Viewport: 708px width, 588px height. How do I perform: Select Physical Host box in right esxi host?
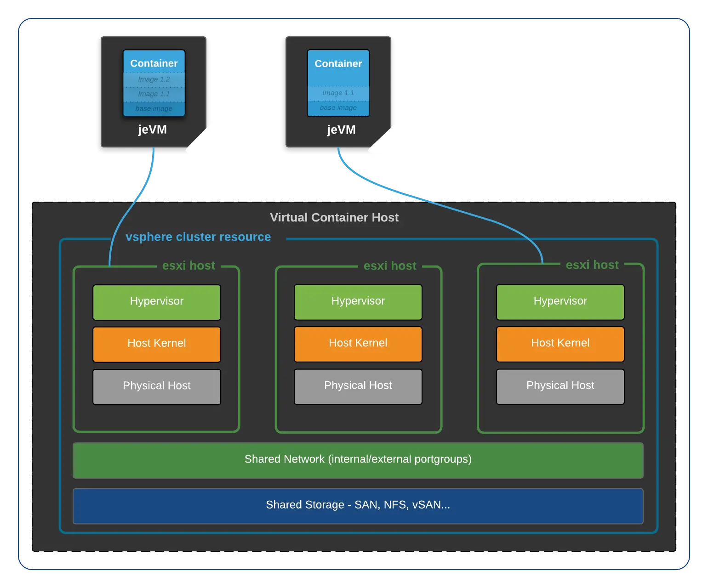pyautogui.click(x=560, y=387)
